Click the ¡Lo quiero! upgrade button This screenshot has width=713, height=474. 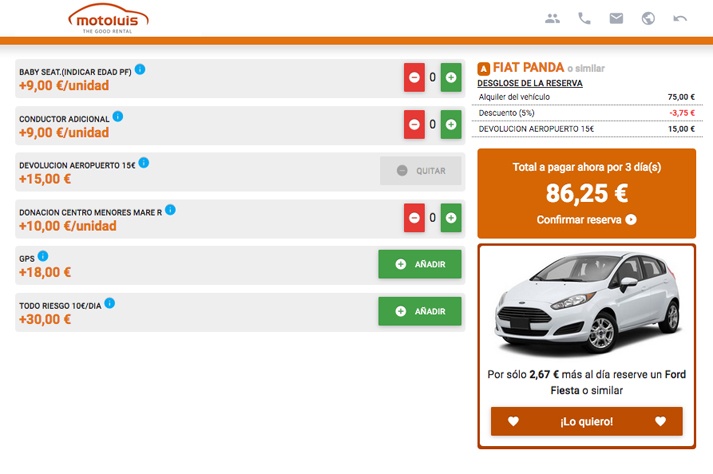click(587, 422)
